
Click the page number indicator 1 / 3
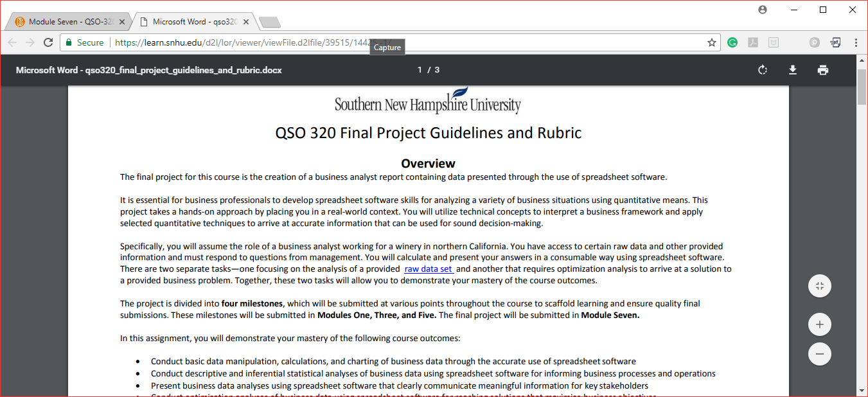point(429,70)
